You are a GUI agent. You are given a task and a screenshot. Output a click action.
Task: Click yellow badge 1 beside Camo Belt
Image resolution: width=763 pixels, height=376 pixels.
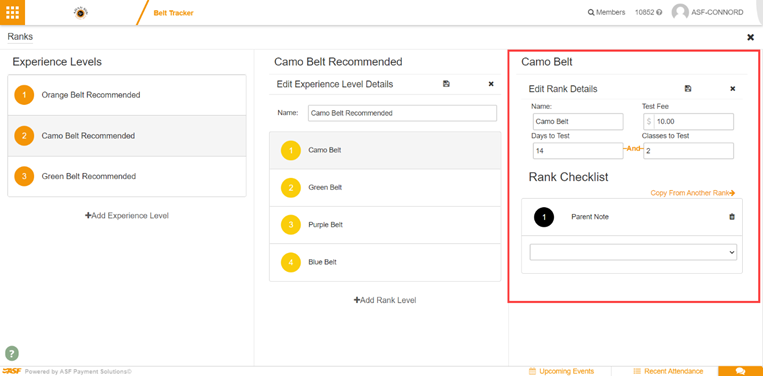tap(291, 150)
